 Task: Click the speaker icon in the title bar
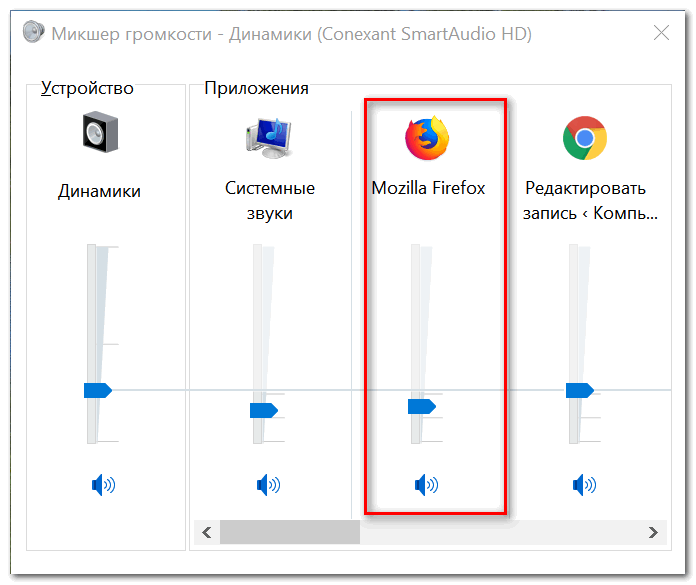(34, 32)
